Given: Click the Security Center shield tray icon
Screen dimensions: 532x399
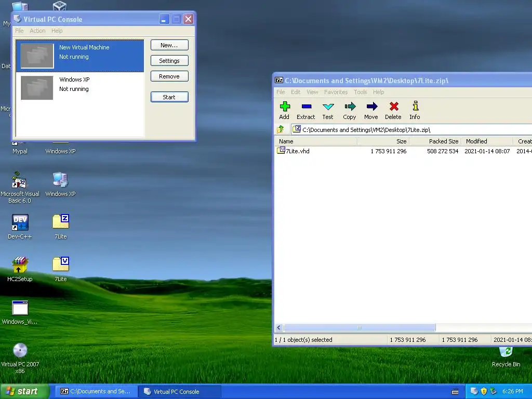Looking at the screenshot, I should 484,391.
